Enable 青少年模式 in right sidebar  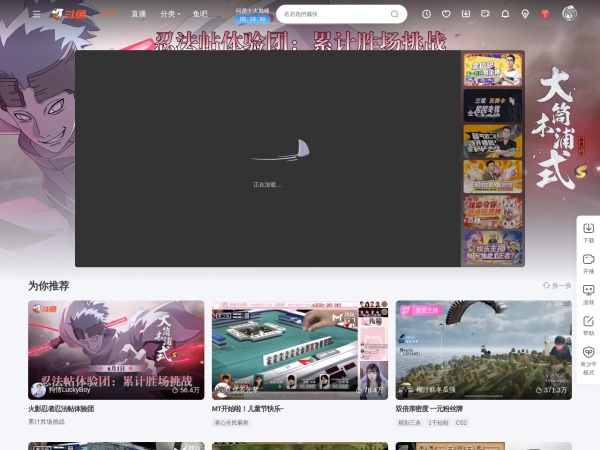click(x=589, y=360)
